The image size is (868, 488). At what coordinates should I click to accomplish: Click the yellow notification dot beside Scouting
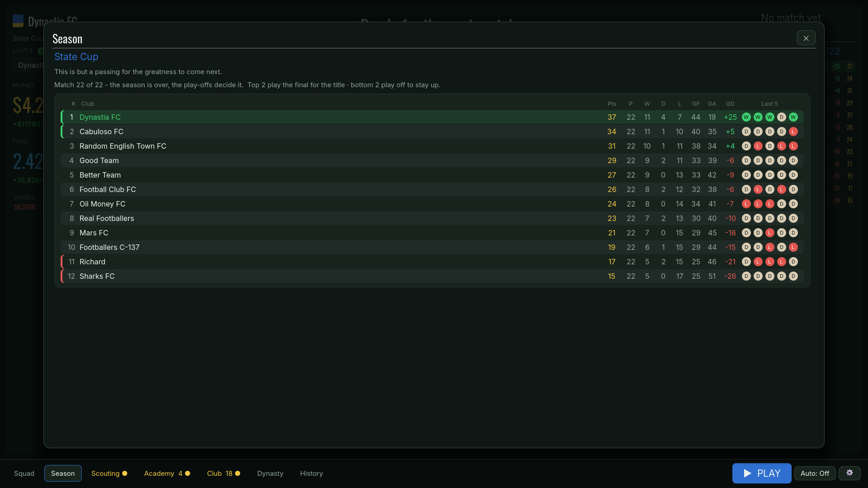[125, 473]
